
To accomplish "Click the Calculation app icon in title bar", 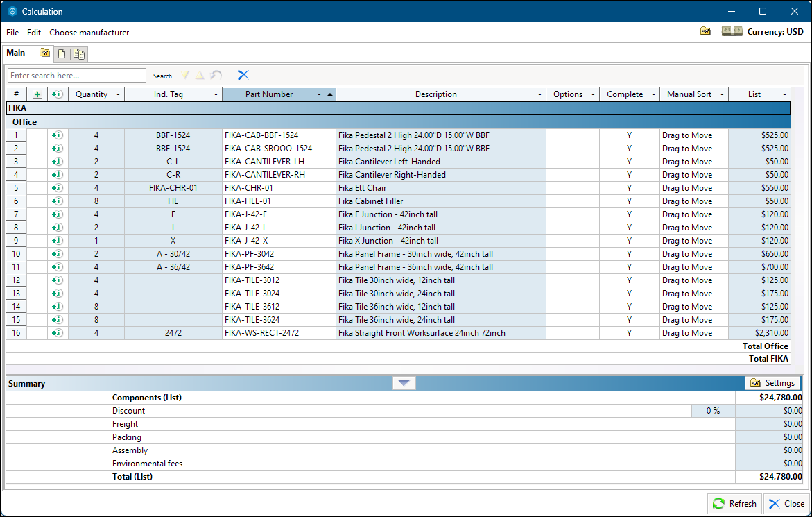I will coord(12,11).
